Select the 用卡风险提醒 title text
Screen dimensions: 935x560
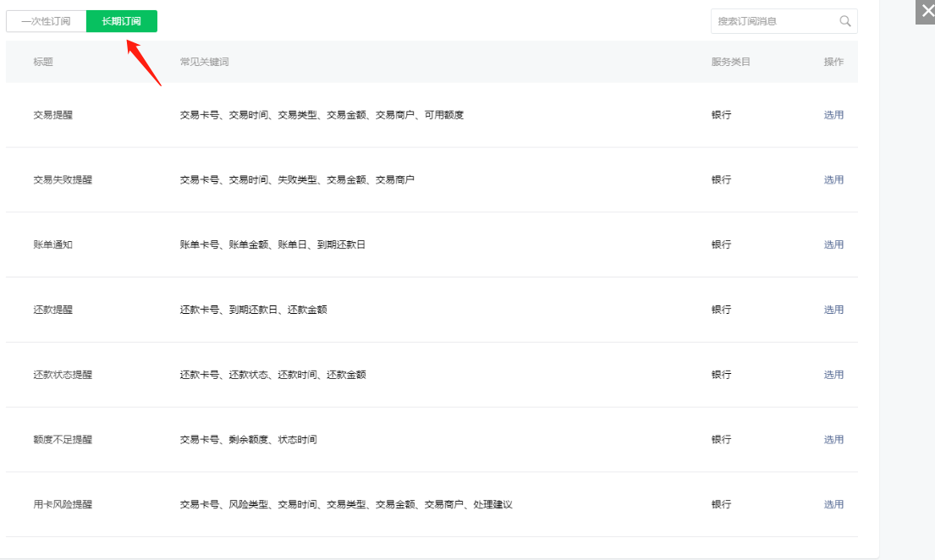click(x=63, y=504)
